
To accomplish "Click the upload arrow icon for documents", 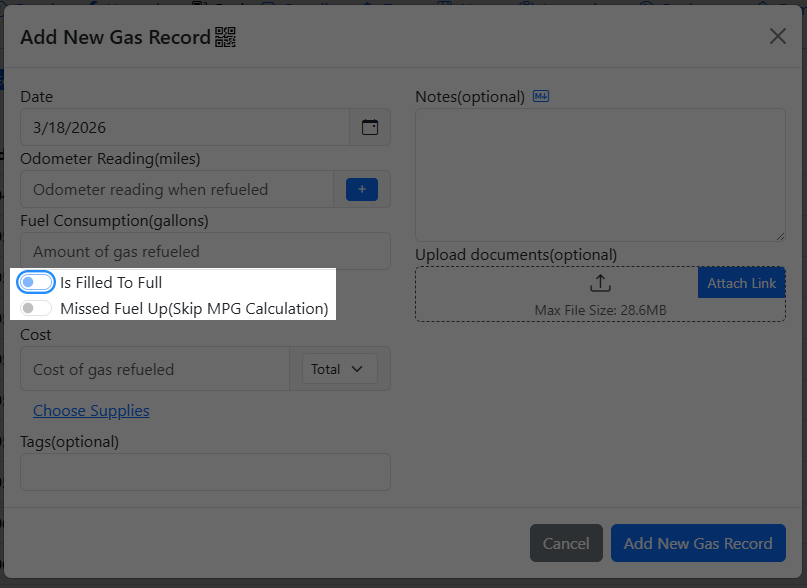I will 600,283.
